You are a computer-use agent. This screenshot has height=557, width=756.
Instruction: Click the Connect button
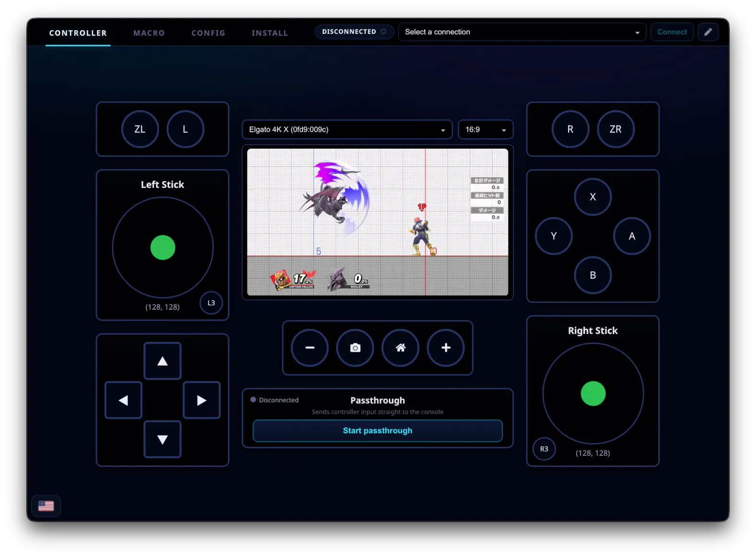pos(672,32)
